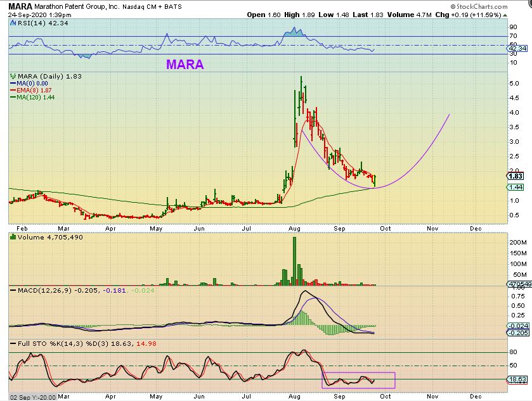This screenshot has width=532, height=401.
Task: Click the Nov label on stochastic panel date axis
Action: pos(432,397)
